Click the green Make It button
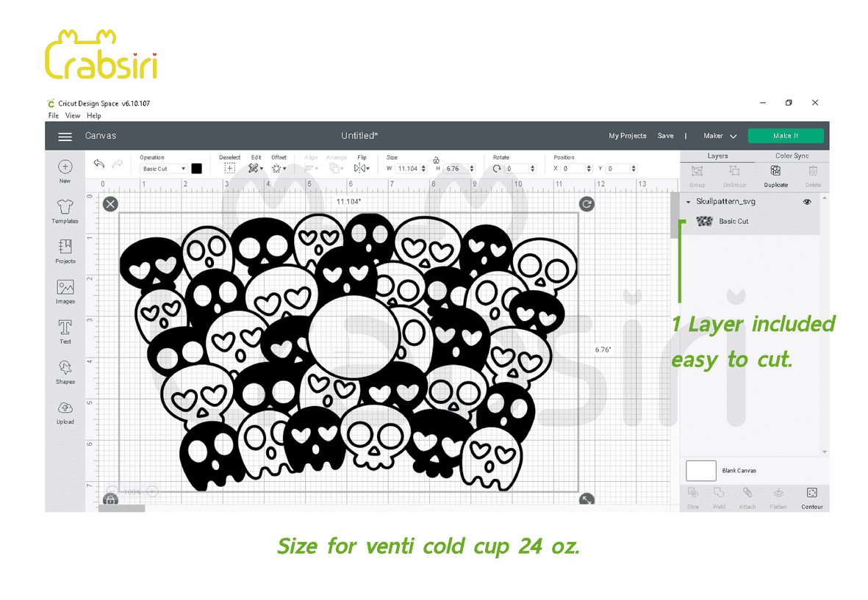The height and width of the screenshot is (600, 868). [785, 136]
